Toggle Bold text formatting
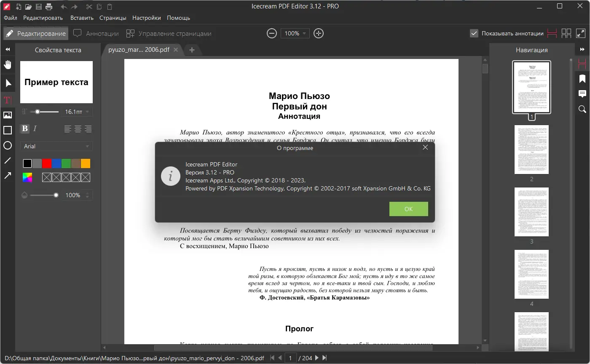 tap(25, 128)
